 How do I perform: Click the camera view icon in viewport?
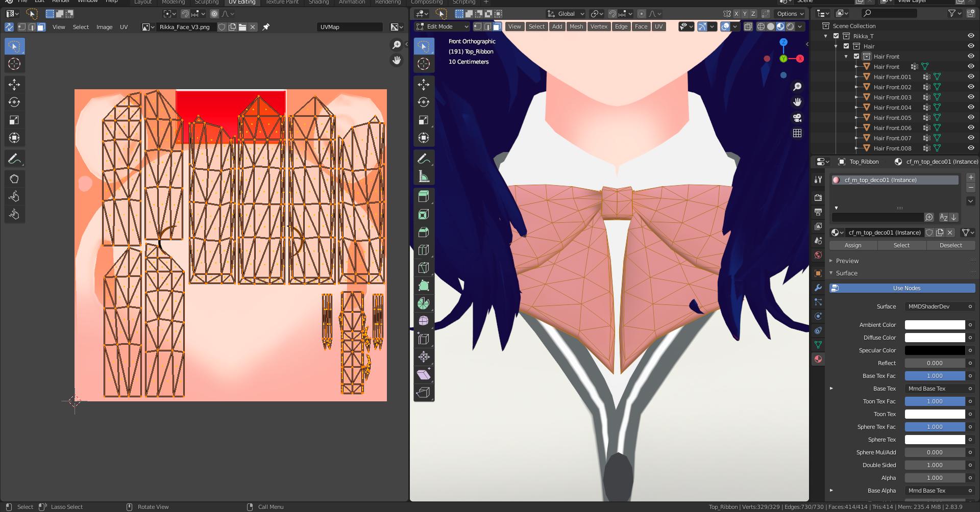pos(797,118)
